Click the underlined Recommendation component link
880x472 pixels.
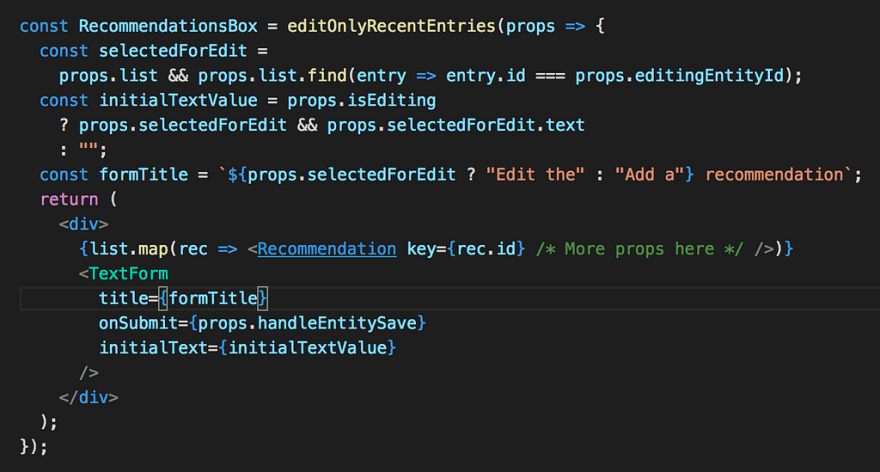coord(327,249)
